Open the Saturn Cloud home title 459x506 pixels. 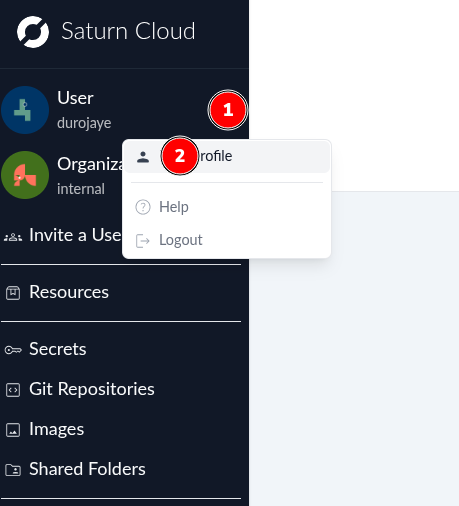128,31
